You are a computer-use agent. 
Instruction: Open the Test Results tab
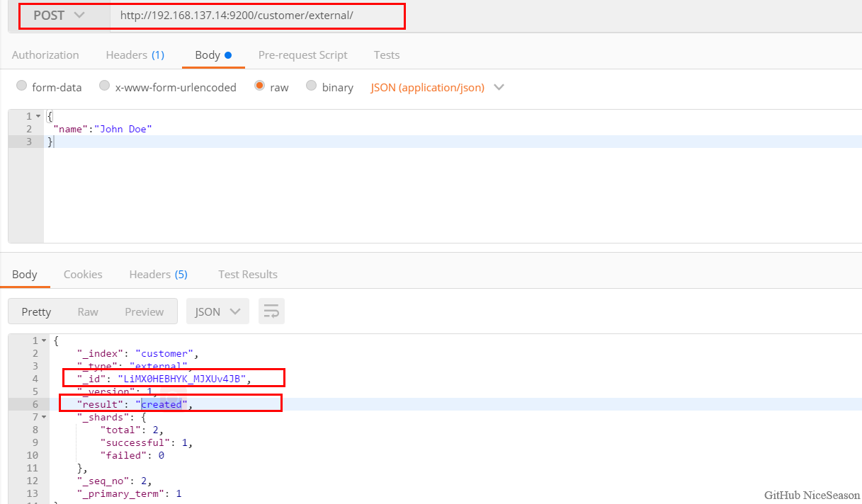[247, 274]
